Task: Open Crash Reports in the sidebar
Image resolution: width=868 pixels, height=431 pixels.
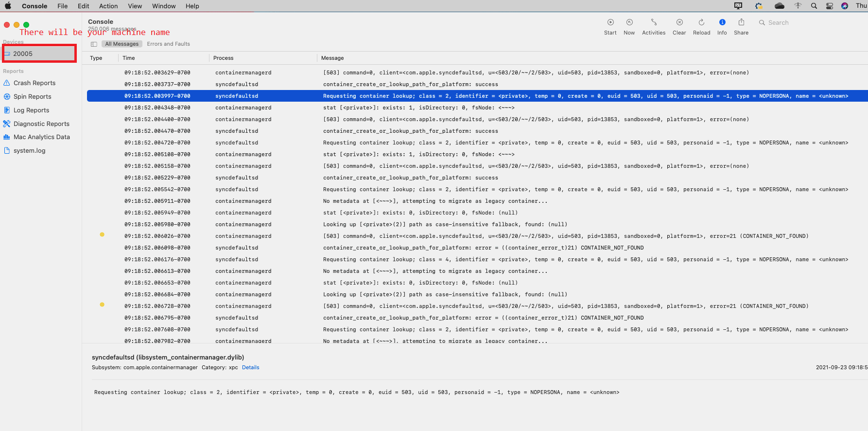Action: click(34, 83)
